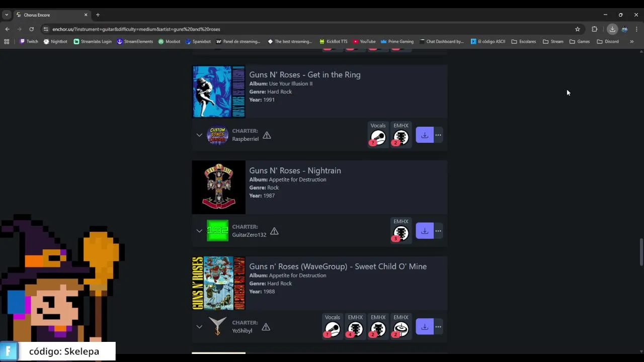Expand details for Get in the Ring chart
The width and height of the screenshot is (644, 362).
tap(199, 135)
